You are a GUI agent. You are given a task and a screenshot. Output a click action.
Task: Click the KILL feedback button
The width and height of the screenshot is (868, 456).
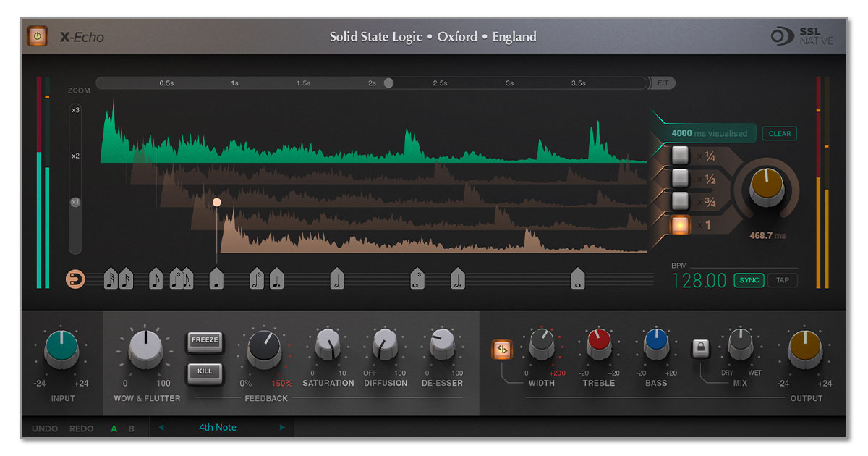[205, 372]
